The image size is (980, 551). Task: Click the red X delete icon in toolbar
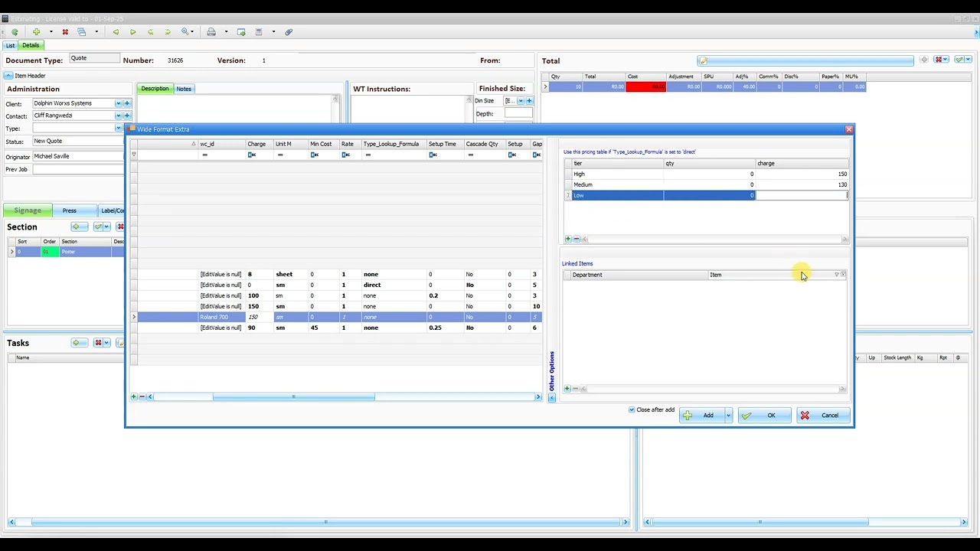[x=65, y=32]
